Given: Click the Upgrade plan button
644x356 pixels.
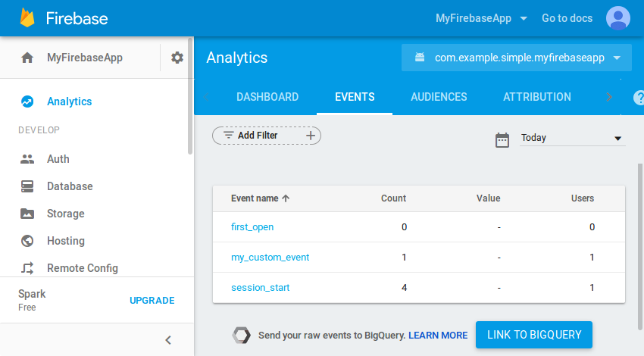Looking at the screenshot, I should coord(152,301).
